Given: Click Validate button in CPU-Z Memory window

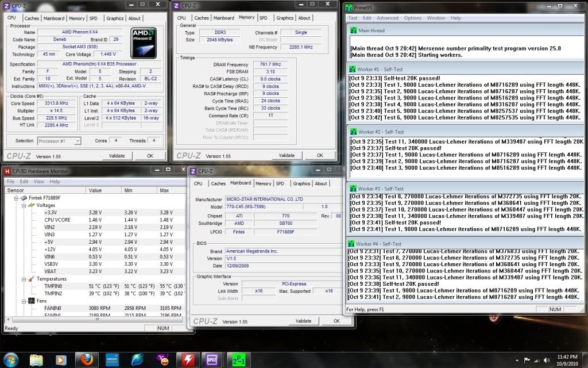Looking at the screenshot, I should pos(287,155).
